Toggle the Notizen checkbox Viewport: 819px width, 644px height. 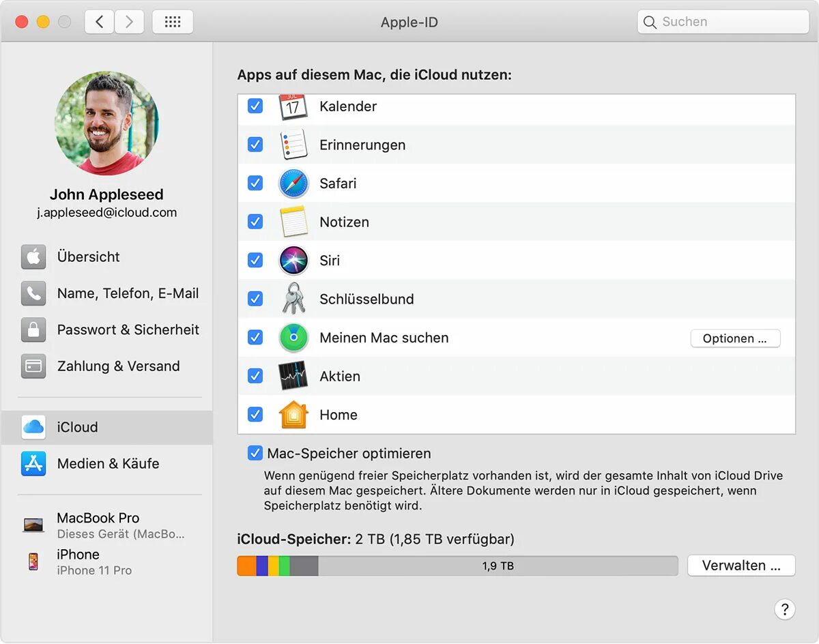(x=255, y=222)
